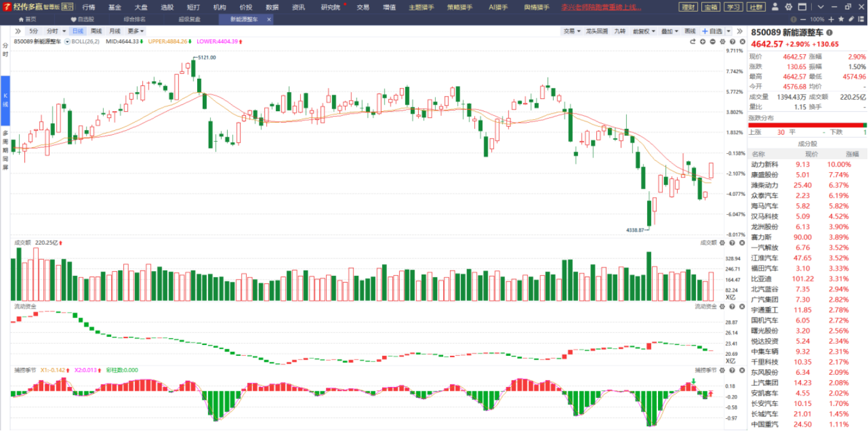Viewport: 868px width, 431px height.
Task: Click the zoom-in plus on main chart
Action: [x=703, y=42]
